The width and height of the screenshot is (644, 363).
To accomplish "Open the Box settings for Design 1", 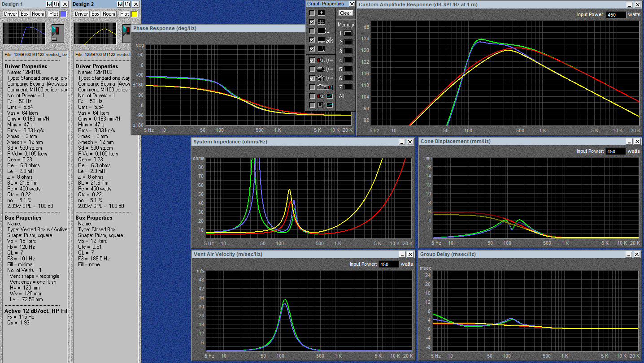I will [25, 14].
